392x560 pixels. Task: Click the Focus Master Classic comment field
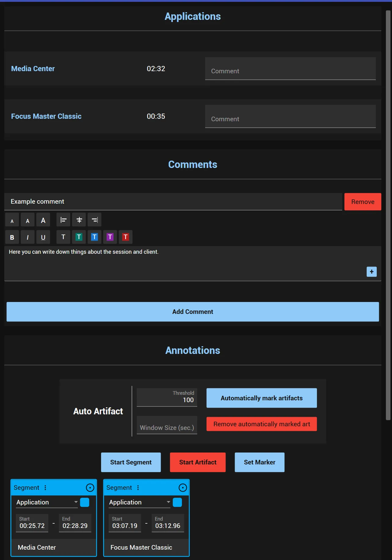[290, 116]
